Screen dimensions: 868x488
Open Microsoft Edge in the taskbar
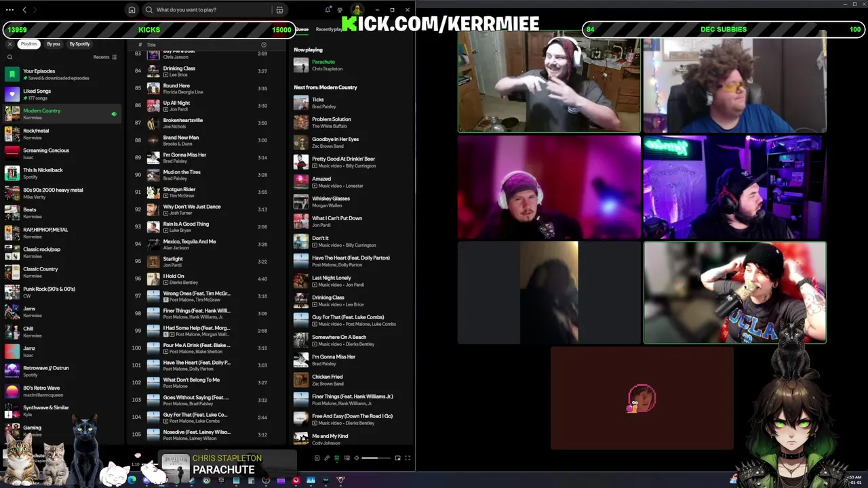[x=132, y=481]
